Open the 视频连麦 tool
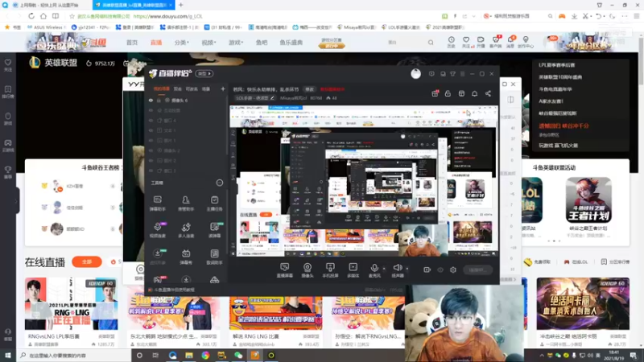 tap(157, 230)
